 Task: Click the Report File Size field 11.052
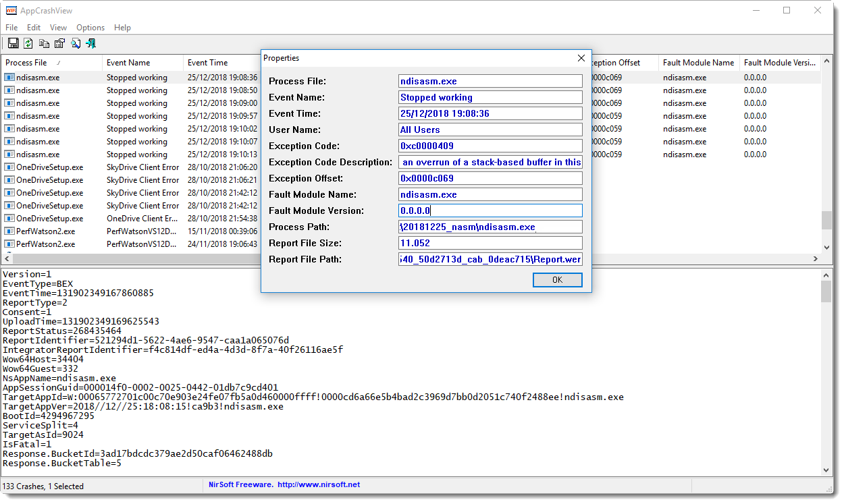(490, 243)
